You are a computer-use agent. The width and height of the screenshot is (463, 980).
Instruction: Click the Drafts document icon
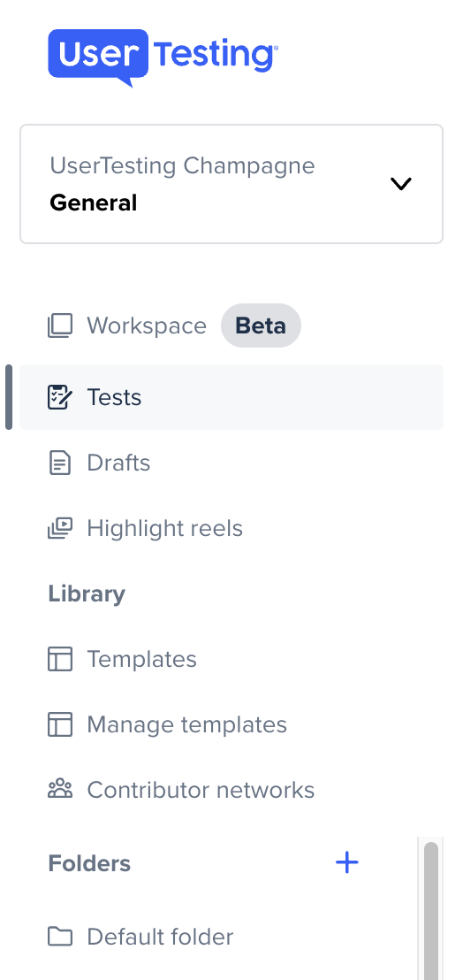pyautogui.click(x=60, y=463)
